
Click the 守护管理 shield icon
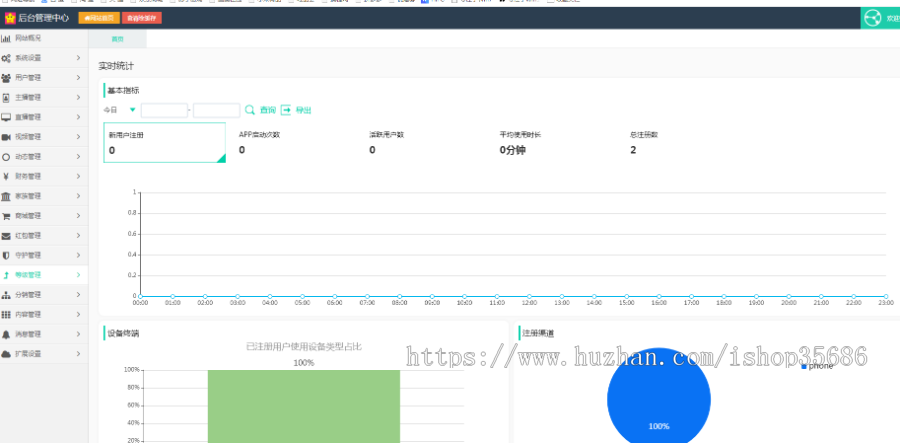(x=6, y=255)
